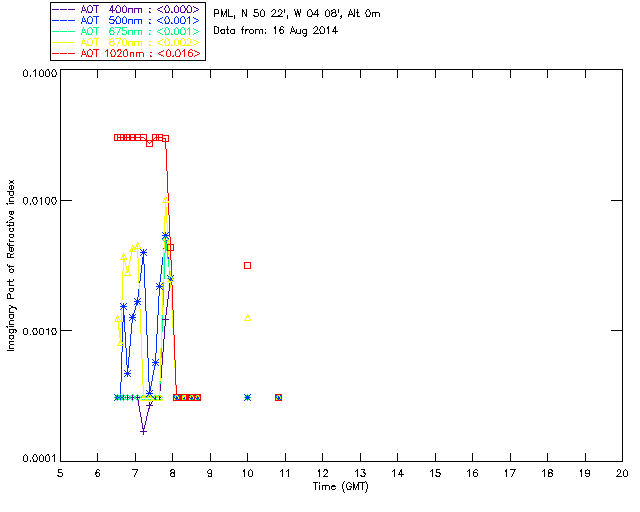Click the square marker near 10.8 GMT
The image size is (640, 512).
coord(278,397)
